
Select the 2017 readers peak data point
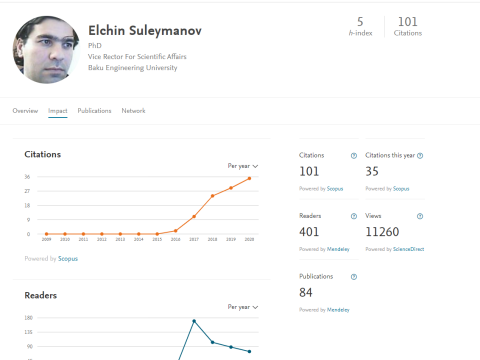194,321
